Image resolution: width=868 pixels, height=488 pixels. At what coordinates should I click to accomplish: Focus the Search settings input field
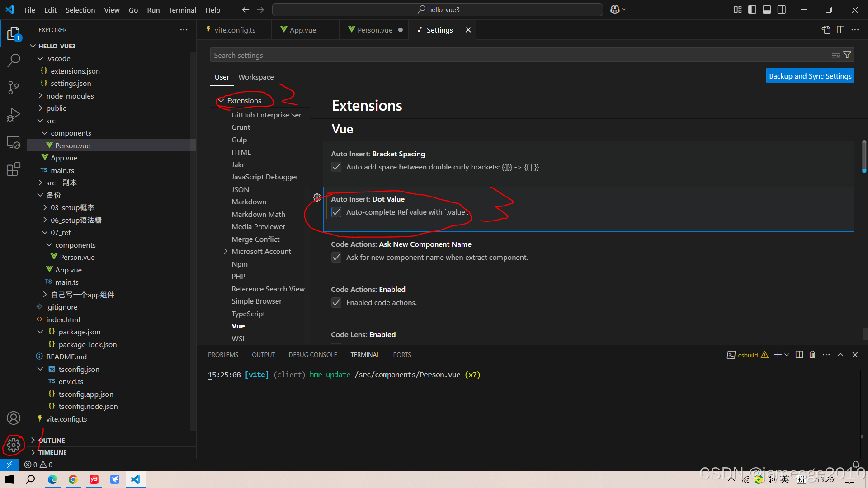520,55
